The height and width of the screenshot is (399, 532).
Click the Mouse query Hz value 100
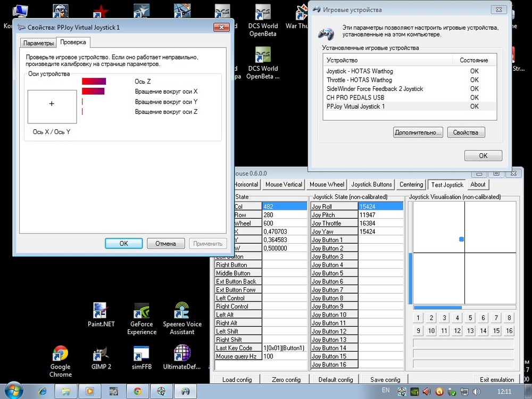(285, 356)
